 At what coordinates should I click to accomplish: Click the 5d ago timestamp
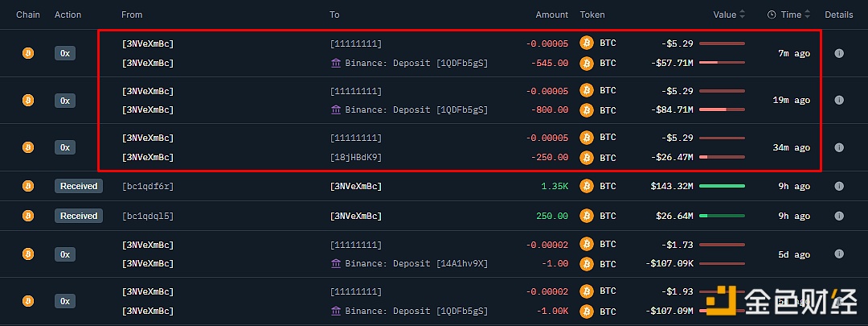(794, 254)
